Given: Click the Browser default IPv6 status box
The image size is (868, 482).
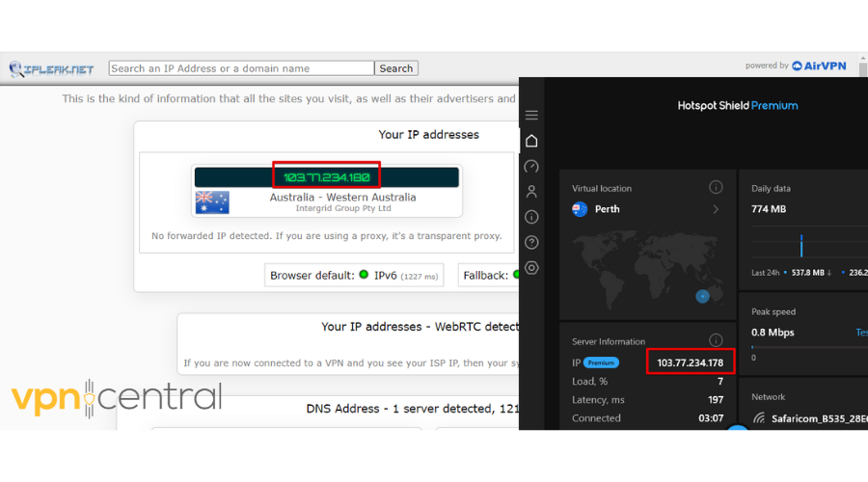Looking at the screenshot, I should click(x=354, y=275).
